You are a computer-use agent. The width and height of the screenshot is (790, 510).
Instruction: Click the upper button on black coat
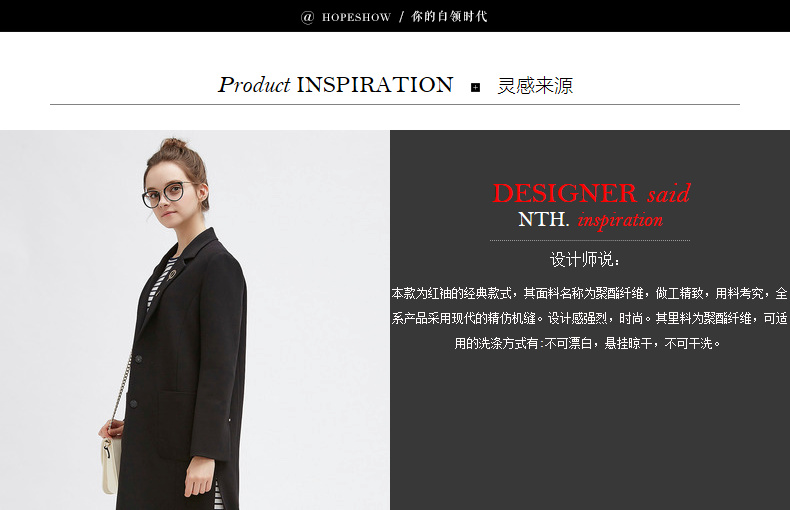click(138, 359)
